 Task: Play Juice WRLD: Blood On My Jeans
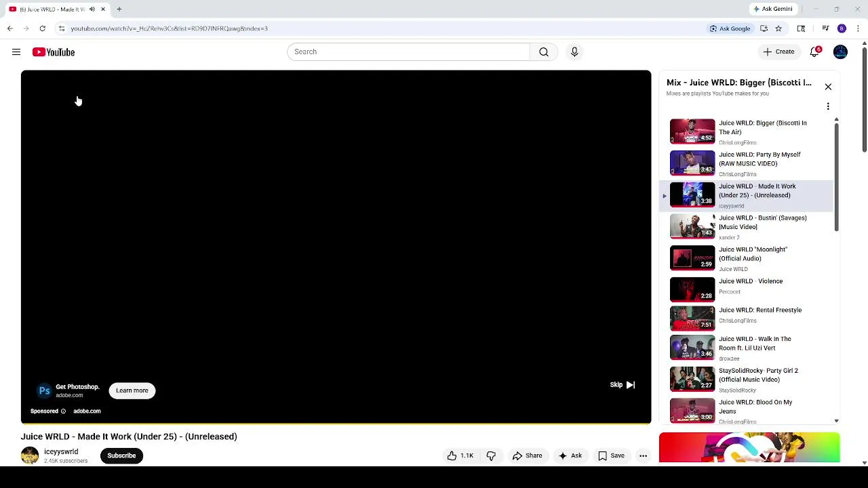pyautogui.click(x=746, y=411)
